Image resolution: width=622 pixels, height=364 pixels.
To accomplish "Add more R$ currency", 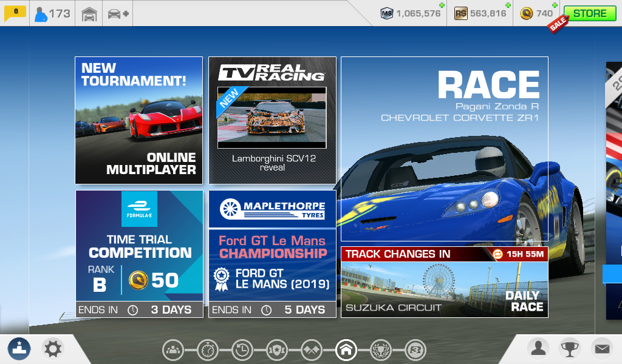I will click(x=507, y=5).
